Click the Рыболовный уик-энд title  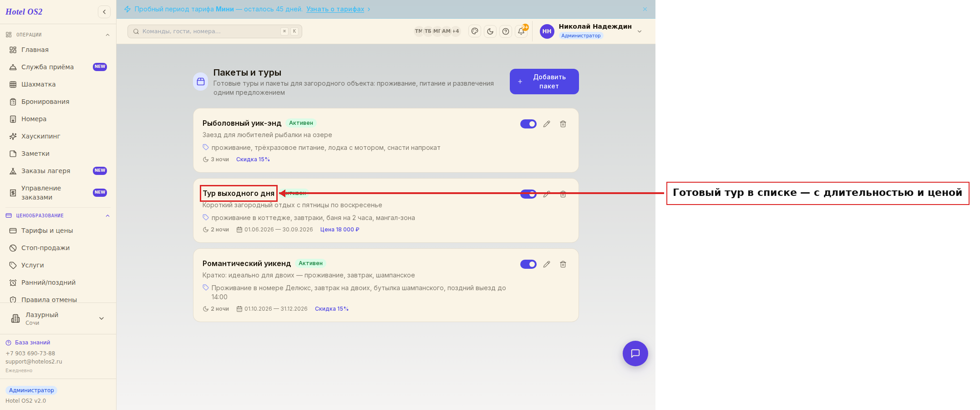[242, 123]
